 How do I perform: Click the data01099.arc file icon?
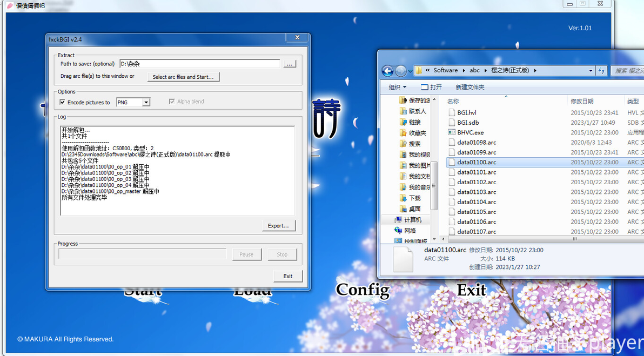click(x=451, y=152)
